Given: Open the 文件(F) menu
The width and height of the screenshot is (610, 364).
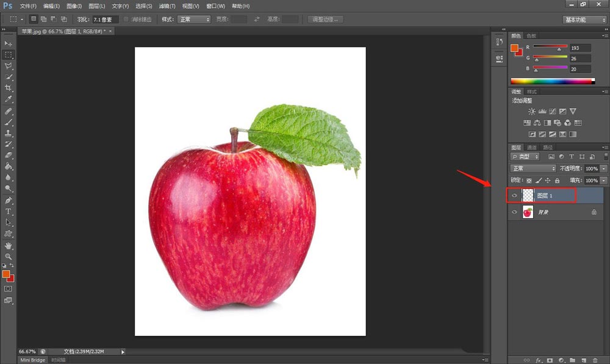Looking at the screenshot, I should click(x=28, y=6).
